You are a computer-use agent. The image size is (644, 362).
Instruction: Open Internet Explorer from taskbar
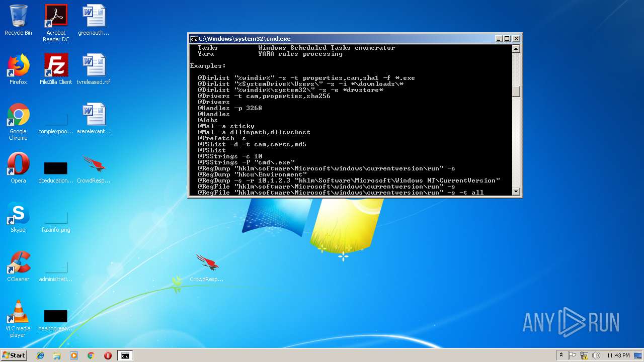pos(40,355)
